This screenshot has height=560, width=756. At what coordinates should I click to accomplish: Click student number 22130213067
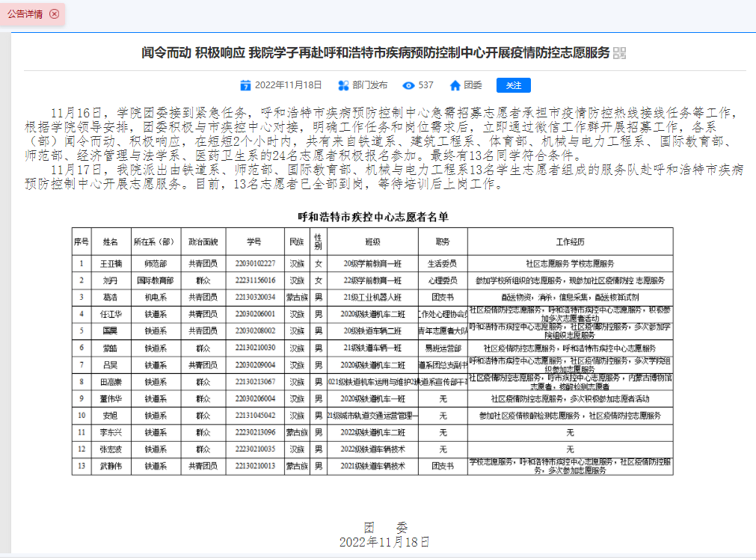tap(255, 382)
